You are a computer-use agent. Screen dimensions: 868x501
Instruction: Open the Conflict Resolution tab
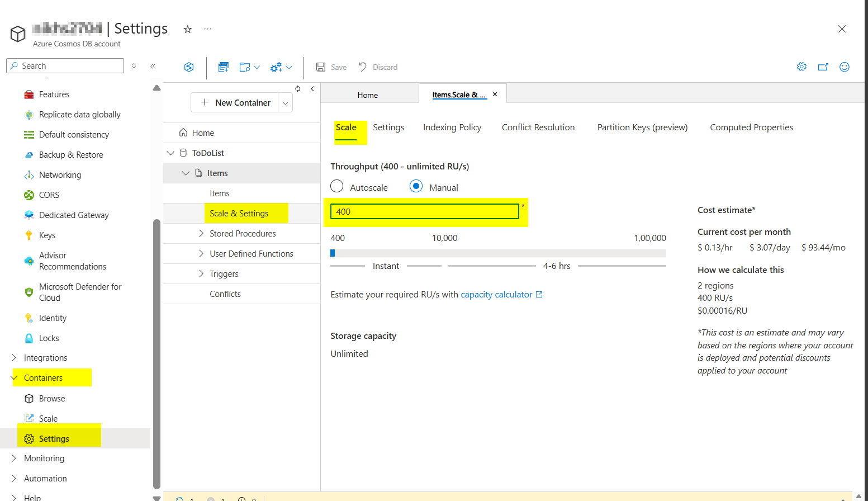[x=538, y=127]
